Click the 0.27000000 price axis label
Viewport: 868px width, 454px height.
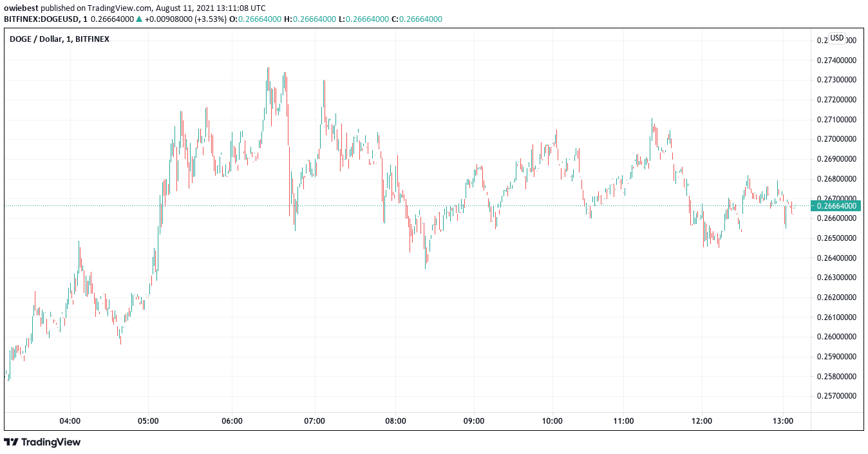836,139
